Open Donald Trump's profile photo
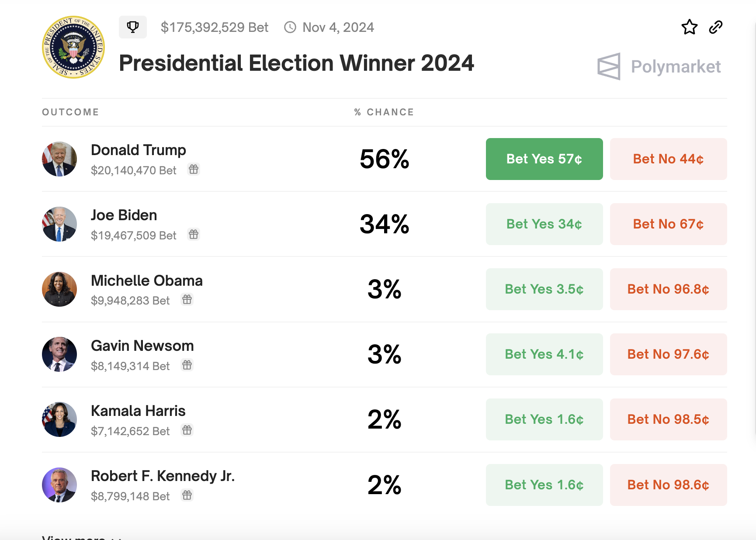The image size is (756, 540). click(x=59, y=159)
